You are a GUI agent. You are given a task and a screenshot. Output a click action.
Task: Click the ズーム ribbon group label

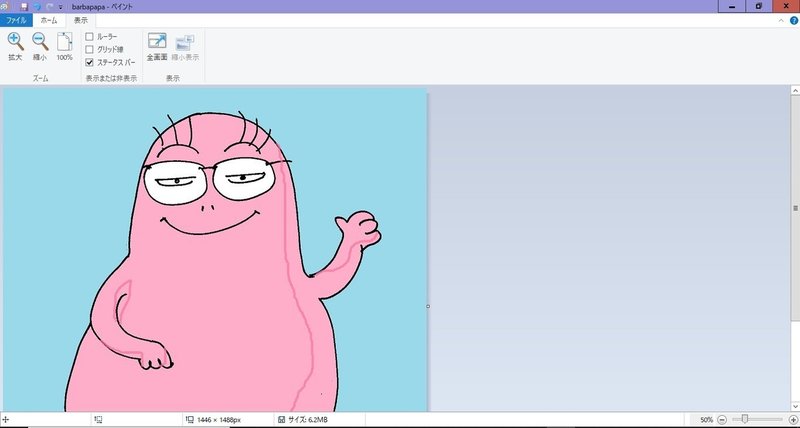coord(40,78)
